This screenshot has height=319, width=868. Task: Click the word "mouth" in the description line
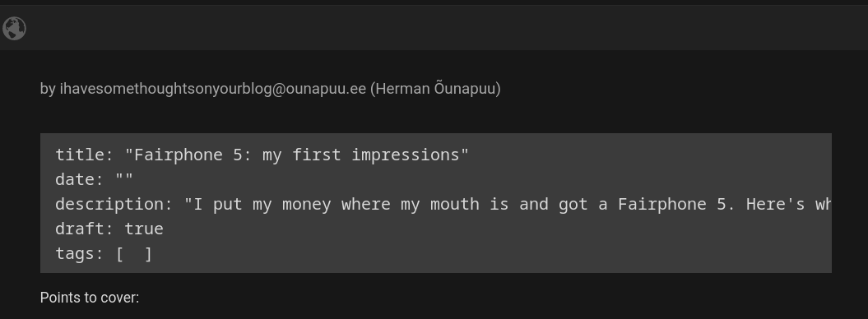click(454, 205)
